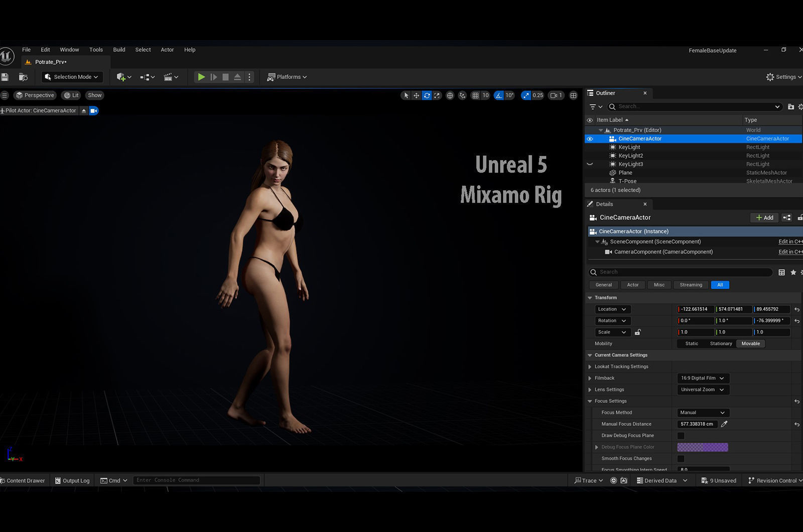Open the Cinematics clapperboard dropdown
Viewport: 803px width, 532px height.
tap(171, 77)
